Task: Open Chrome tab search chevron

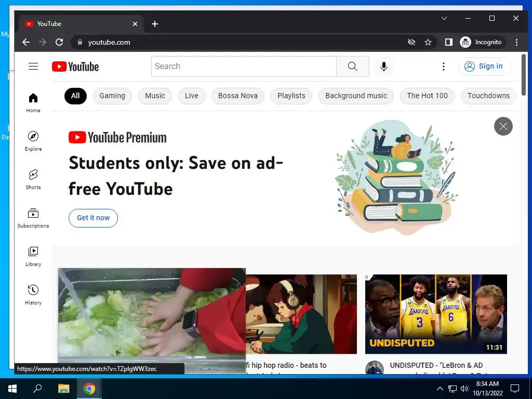Action: tap(444, 18)
